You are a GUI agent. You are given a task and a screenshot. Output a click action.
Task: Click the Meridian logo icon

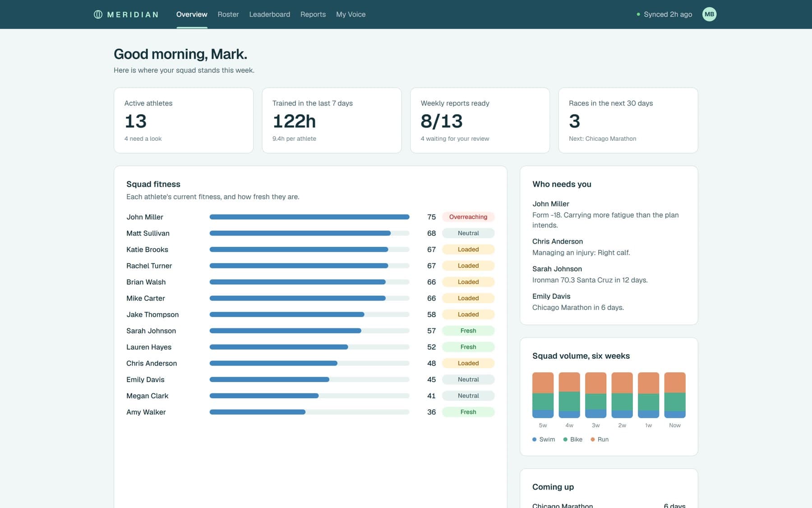(x=98, y=14)
